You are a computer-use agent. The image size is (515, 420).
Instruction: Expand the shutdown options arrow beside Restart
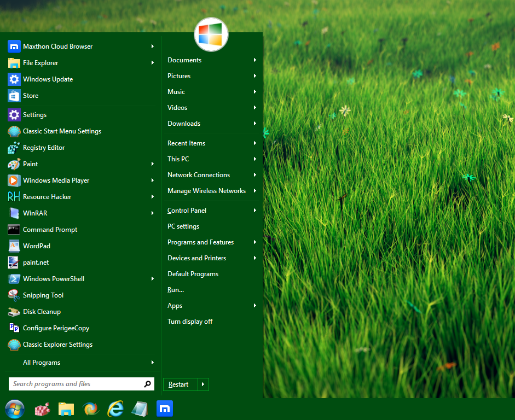point(203,384)
